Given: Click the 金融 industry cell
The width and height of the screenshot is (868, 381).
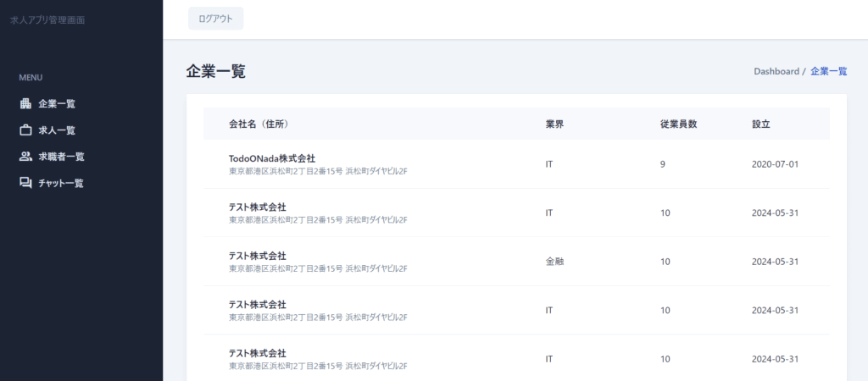Looking at the screenshot, I should (x=554, y=262).
